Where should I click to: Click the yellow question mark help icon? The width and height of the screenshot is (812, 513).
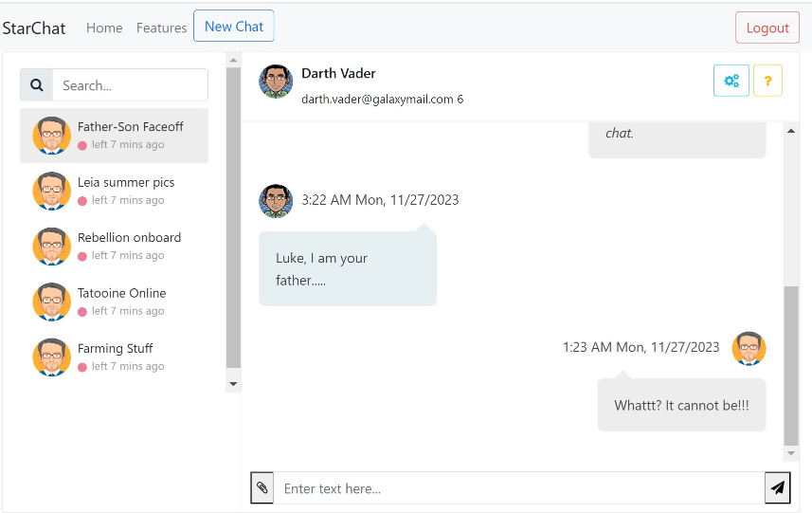[x=767, y=81]
